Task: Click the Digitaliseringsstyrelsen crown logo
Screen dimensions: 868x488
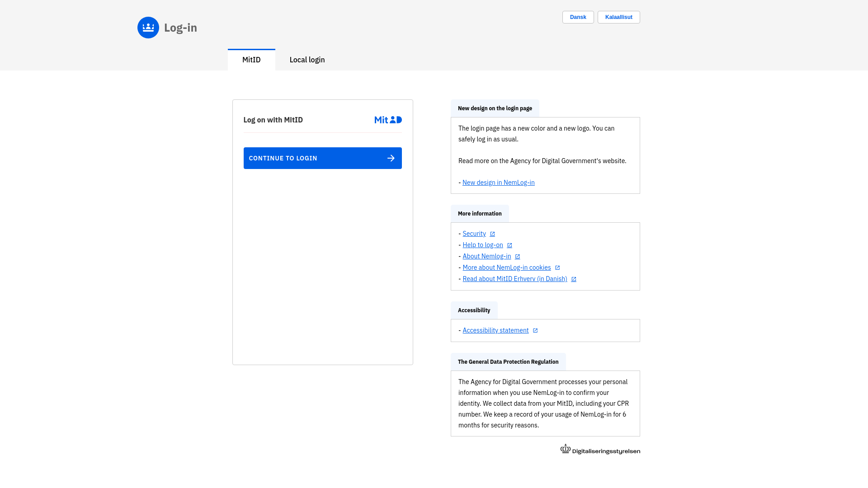Action: coord(566,449)
